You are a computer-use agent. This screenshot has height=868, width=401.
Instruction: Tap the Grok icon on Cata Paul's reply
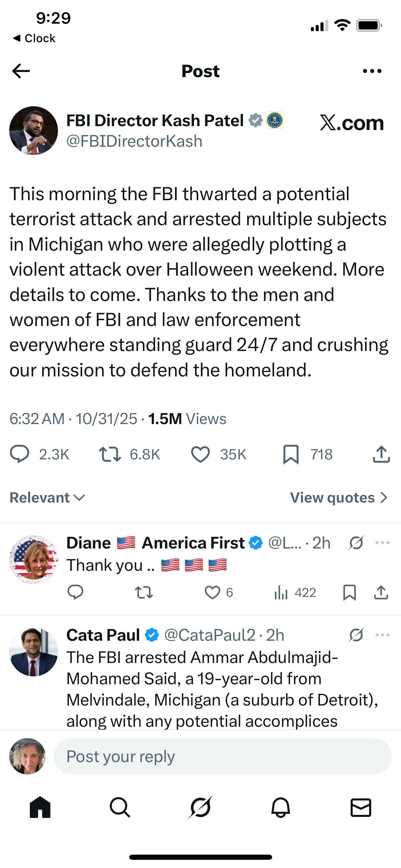coord(356,635)
